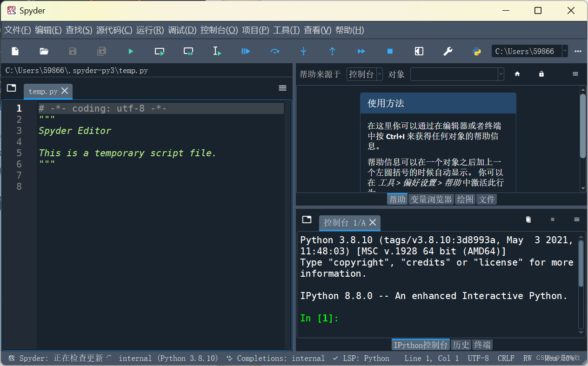Screen dimensions: 588x366
Task: Click the Completions: internal status entry
Action: coord(275,358)
